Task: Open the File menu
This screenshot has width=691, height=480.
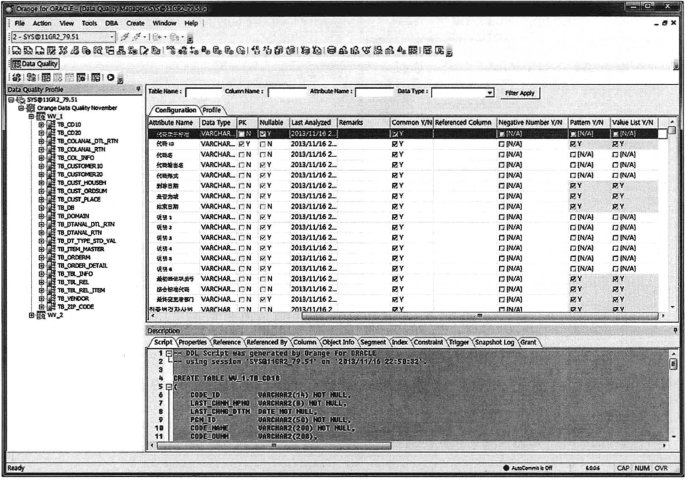Action: (x=20, y=23)
